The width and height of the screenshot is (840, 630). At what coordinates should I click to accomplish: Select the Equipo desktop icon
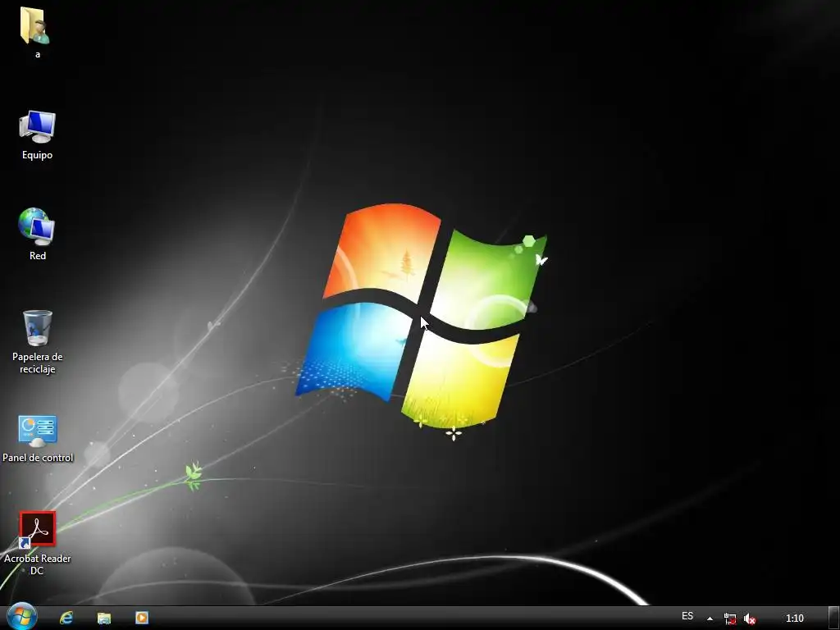(x=37, y=127)
